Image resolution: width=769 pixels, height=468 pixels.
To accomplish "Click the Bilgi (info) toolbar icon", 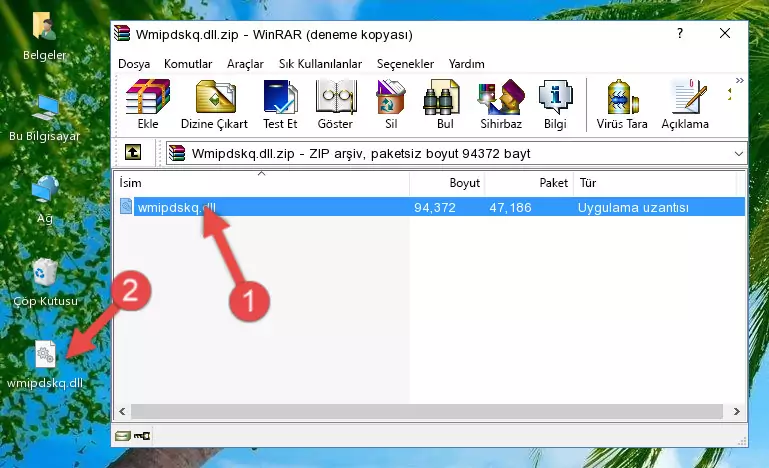I will (x=555, y=104).
